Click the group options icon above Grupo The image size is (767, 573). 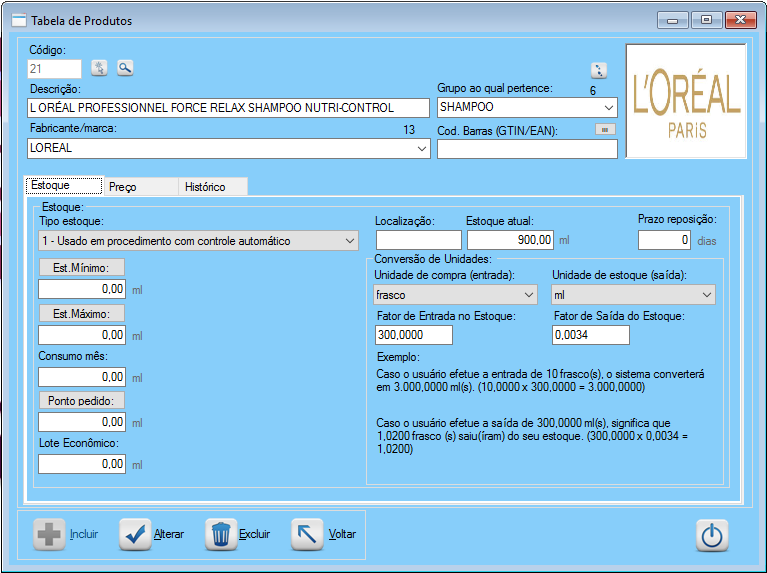(x=599, y=70)
